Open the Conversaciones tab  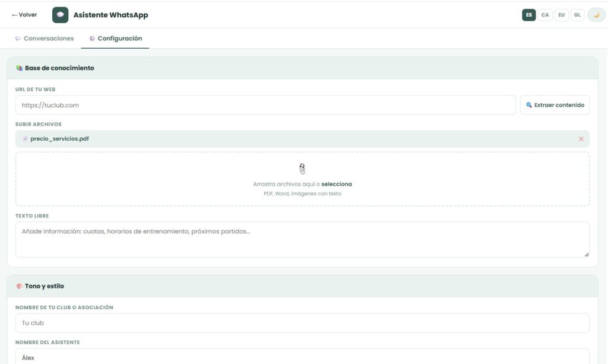45,39
